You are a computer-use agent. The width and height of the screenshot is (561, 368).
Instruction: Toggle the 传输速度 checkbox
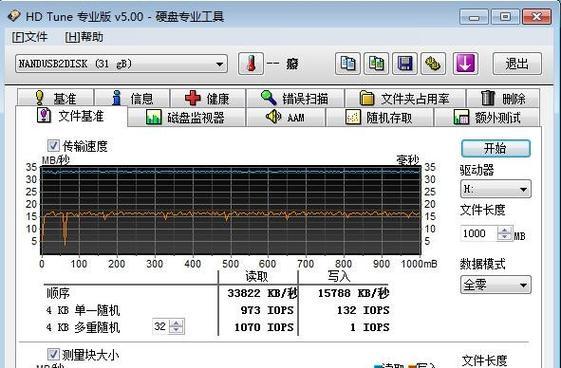53,146
